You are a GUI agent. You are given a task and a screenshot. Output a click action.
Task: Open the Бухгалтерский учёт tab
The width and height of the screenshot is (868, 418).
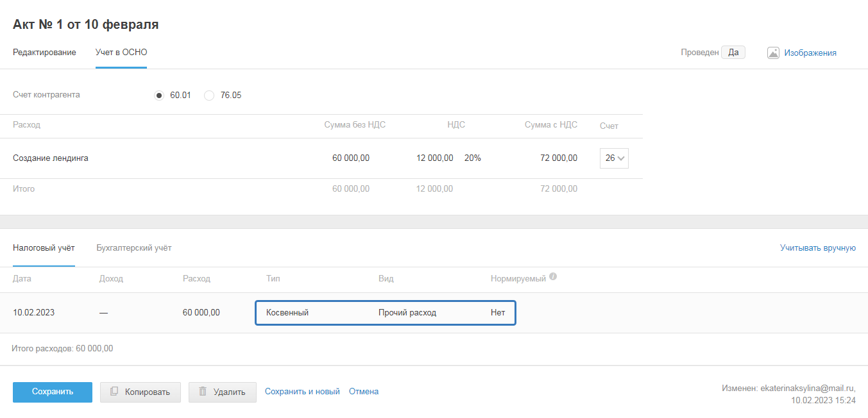point(133,248)
